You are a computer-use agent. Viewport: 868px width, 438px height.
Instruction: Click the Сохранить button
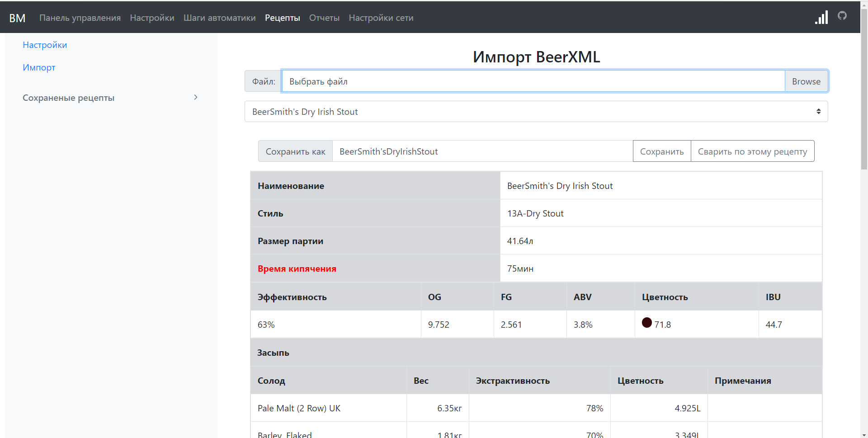662,151
